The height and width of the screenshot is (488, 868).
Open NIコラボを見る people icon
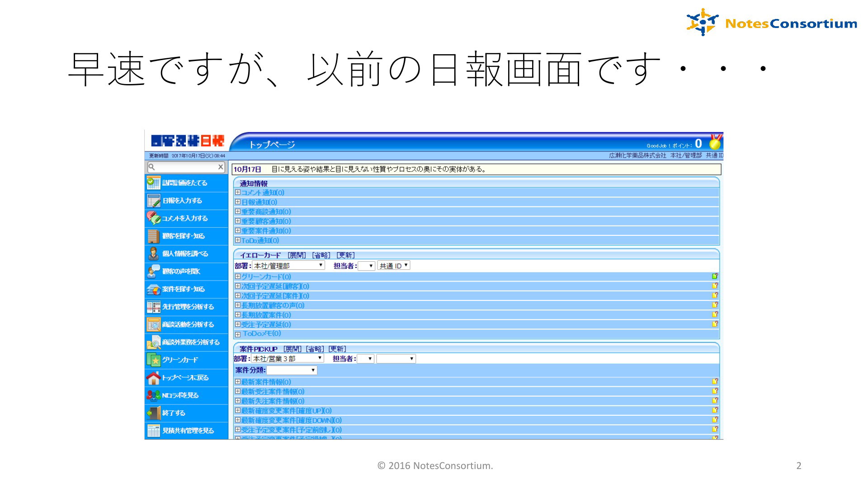pyautogui.click(x=153, y=395)
